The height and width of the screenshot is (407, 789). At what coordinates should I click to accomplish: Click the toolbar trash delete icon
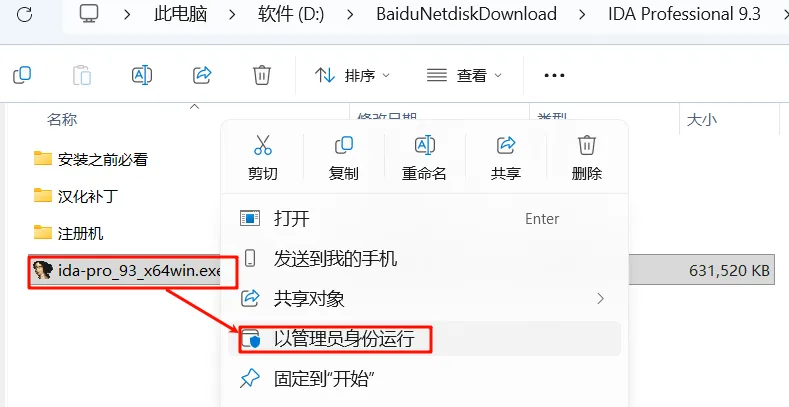pos(262,75)
